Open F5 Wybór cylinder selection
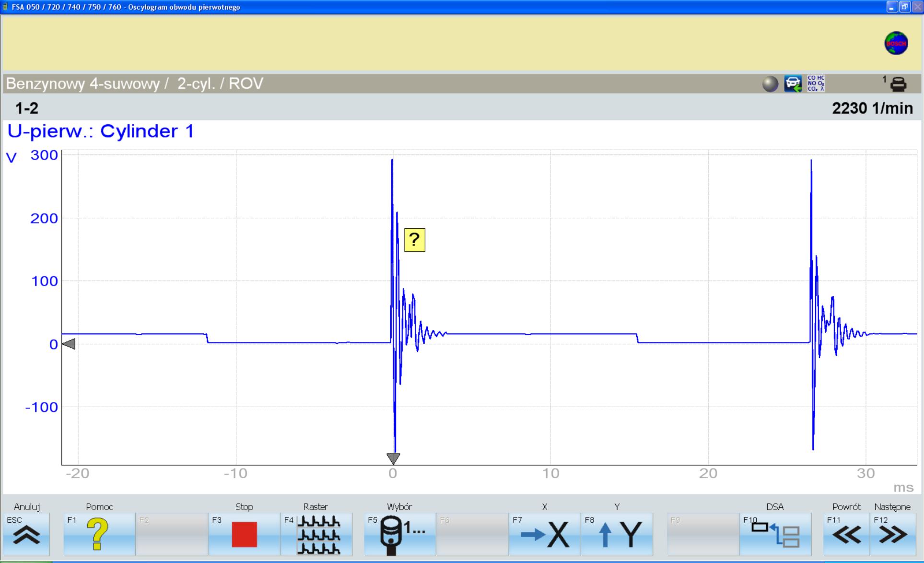Image resolution: width=924 pixels, height=563 pixels. [x=400, y=534]
